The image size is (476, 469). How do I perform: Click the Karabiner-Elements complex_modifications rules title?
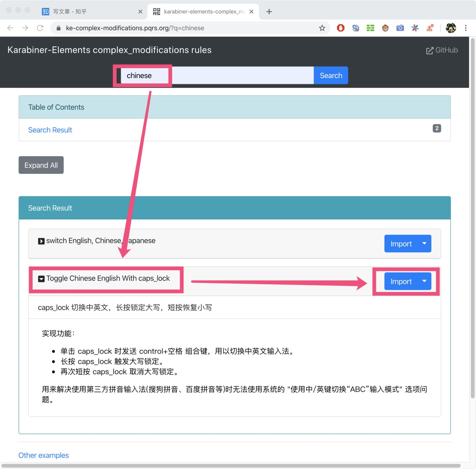[109, 50]
